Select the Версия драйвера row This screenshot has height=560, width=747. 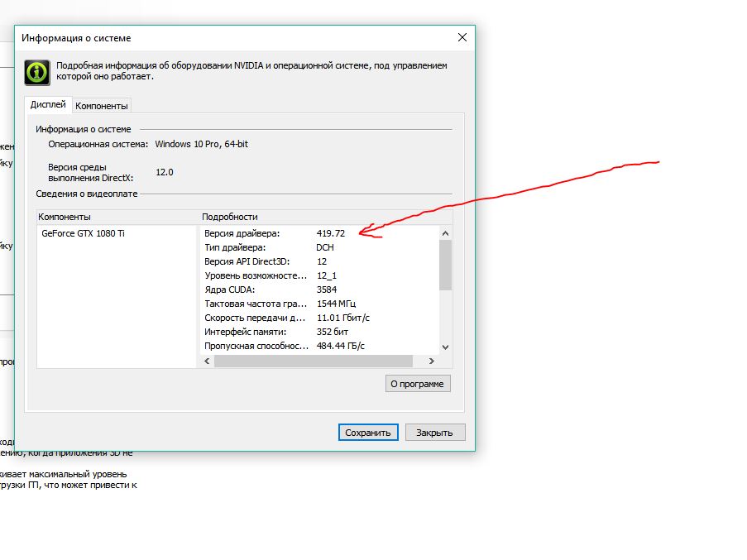(319, 233)
